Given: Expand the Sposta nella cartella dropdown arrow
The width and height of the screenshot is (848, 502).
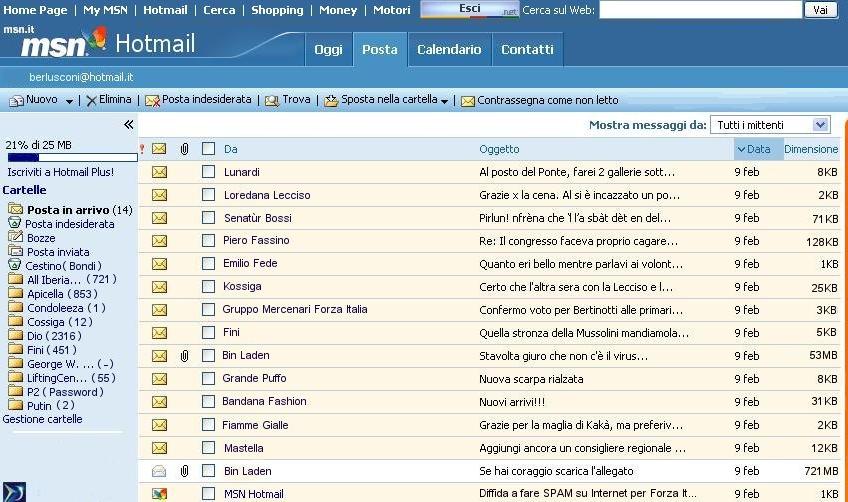Looking at the screenshot, I should pos(444,101).
